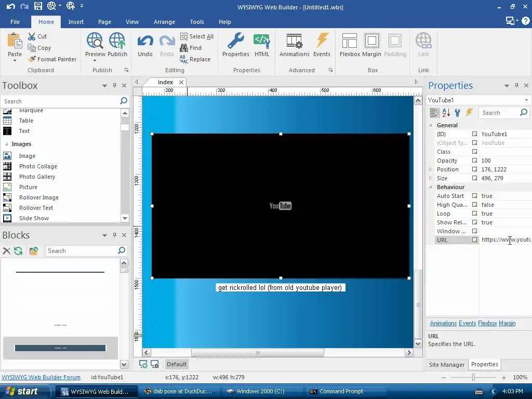532x399 pixels.
Task: Click the add folder icon in Blocks panel
Action: tap(33, 251)
